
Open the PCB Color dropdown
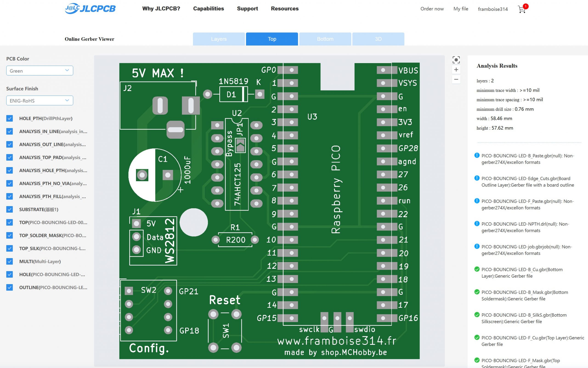40,71
